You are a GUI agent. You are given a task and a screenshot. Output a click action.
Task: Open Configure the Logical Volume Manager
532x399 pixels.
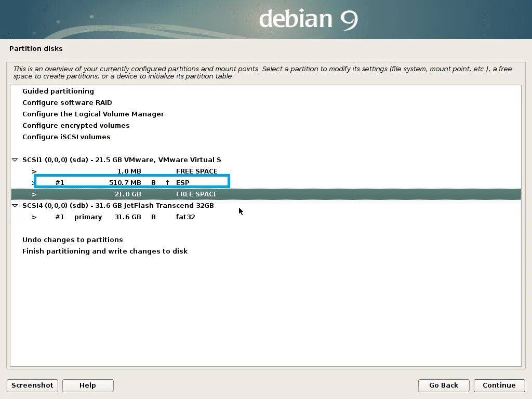[x=94, y=114]
